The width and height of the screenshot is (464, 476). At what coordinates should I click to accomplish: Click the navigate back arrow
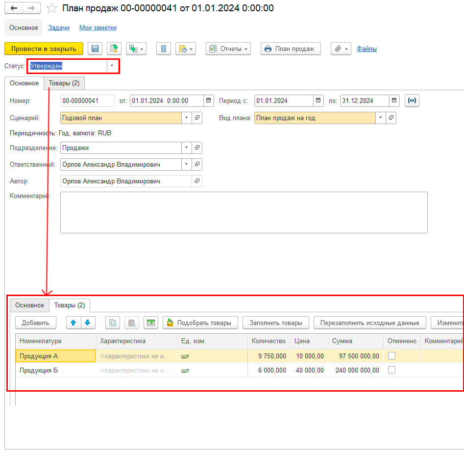[14, 8]
